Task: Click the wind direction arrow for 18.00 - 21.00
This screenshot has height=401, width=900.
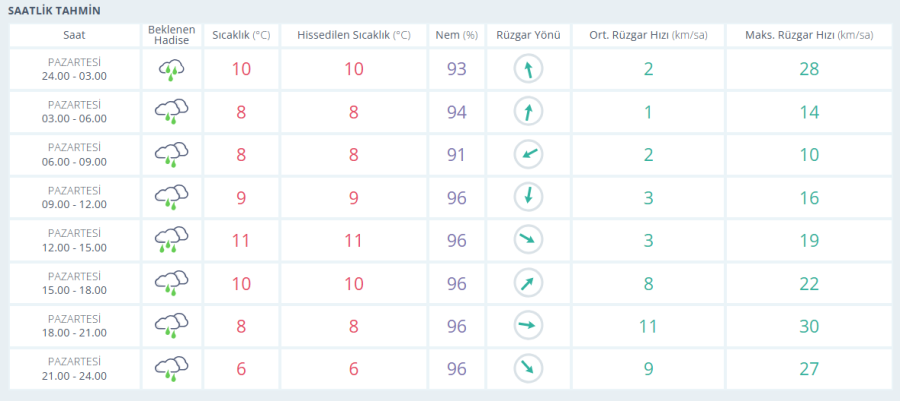Action: point(528,326)
